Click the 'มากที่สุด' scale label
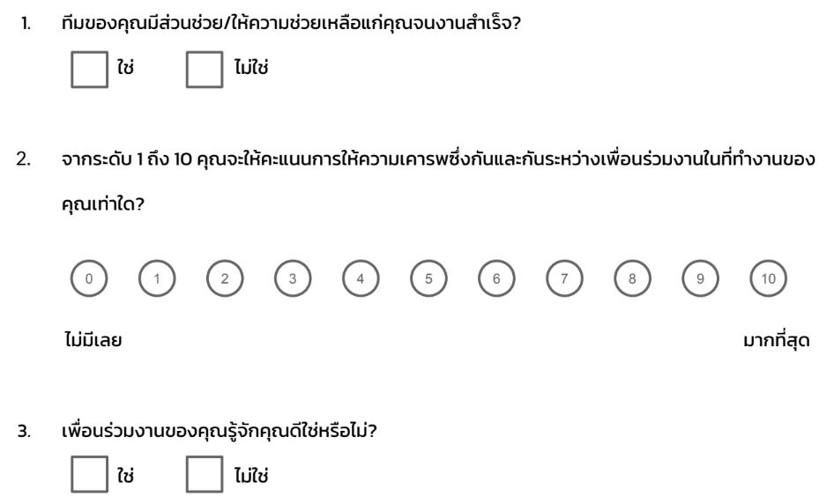 tap(777, 339)
